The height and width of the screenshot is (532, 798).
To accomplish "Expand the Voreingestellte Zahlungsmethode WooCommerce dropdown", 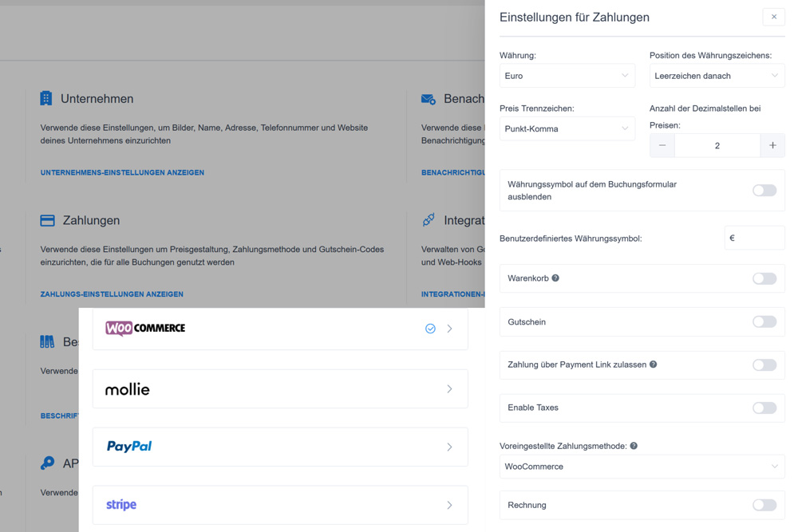I will pos(642,467).
